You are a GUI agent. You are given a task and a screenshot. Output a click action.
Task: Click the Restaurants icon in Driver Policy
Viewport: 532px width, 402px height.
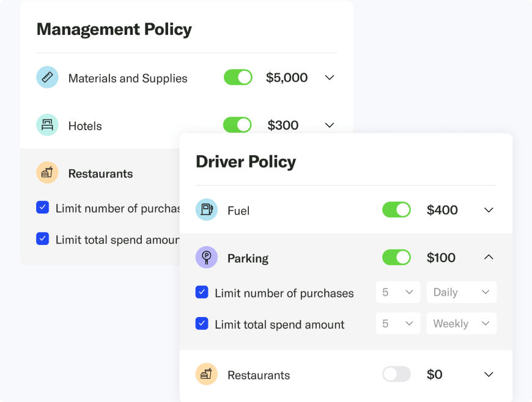click(x=207, y=375)
